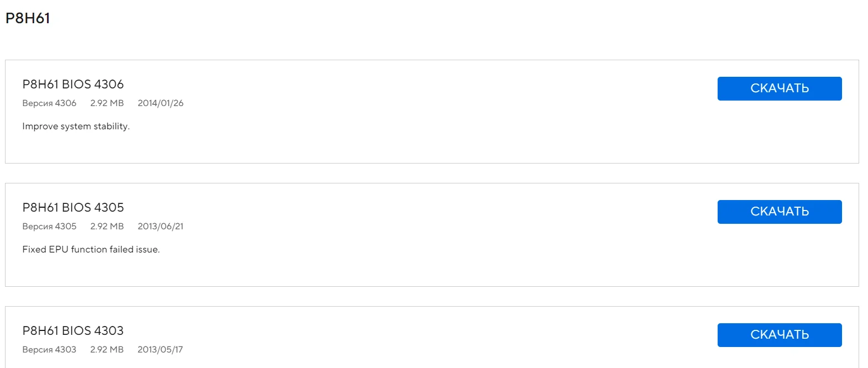Click the 2.92 MB size of BIOS 4303
Screen dimensions: 868x368
107,350
